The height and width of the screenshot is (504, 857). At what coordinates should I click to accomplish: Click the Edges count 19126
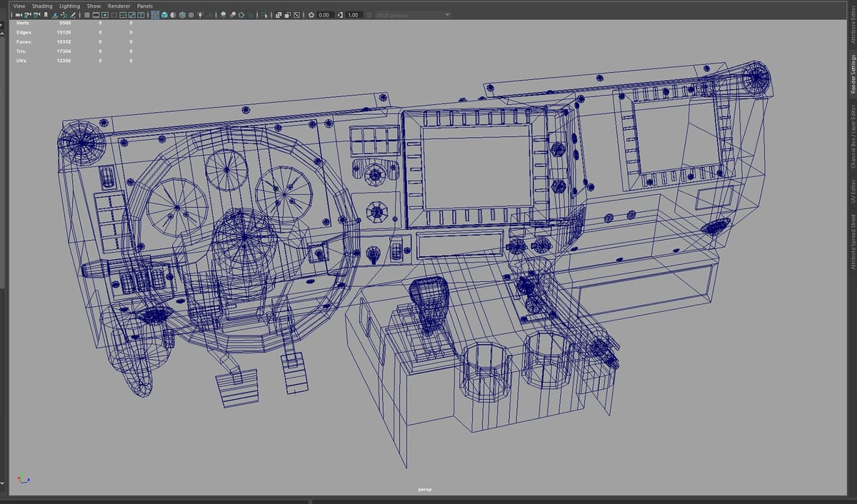(64, 32)
